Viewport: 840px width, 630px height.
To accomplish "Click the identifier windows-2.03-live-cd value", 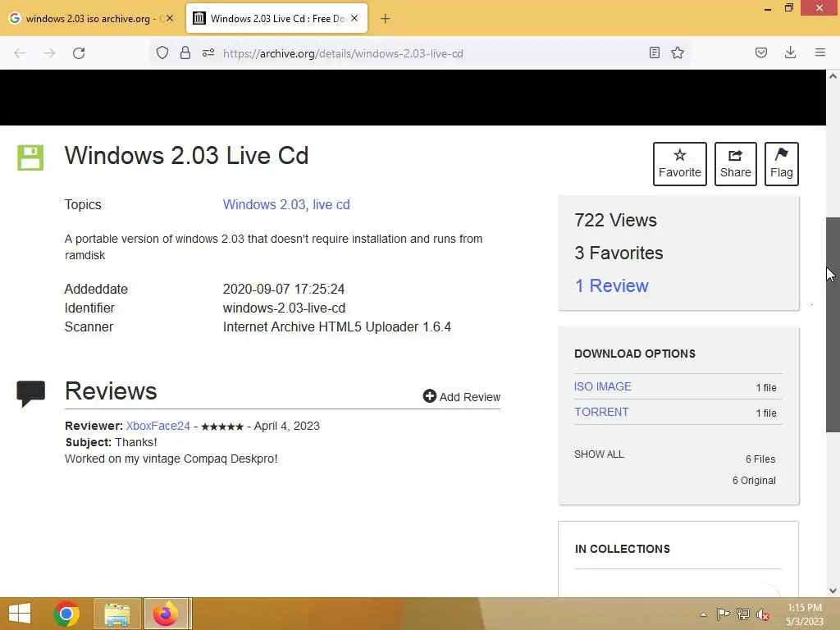I will pos(284,308).
